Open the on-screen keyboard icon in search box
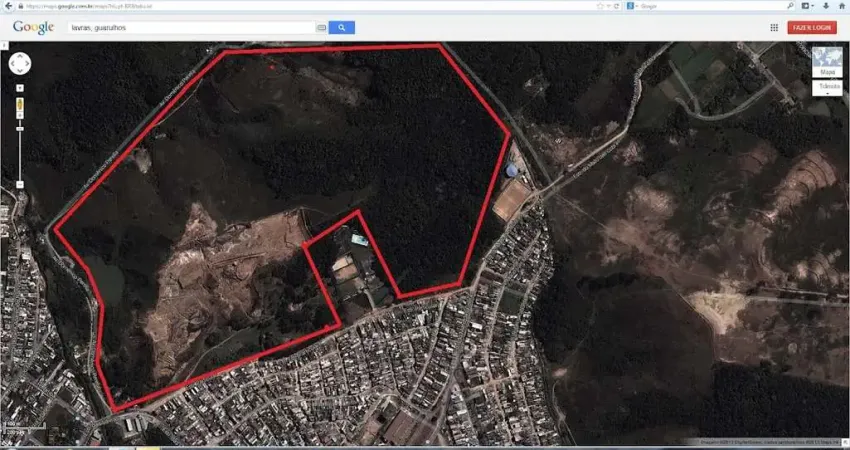 click(321, 28)
